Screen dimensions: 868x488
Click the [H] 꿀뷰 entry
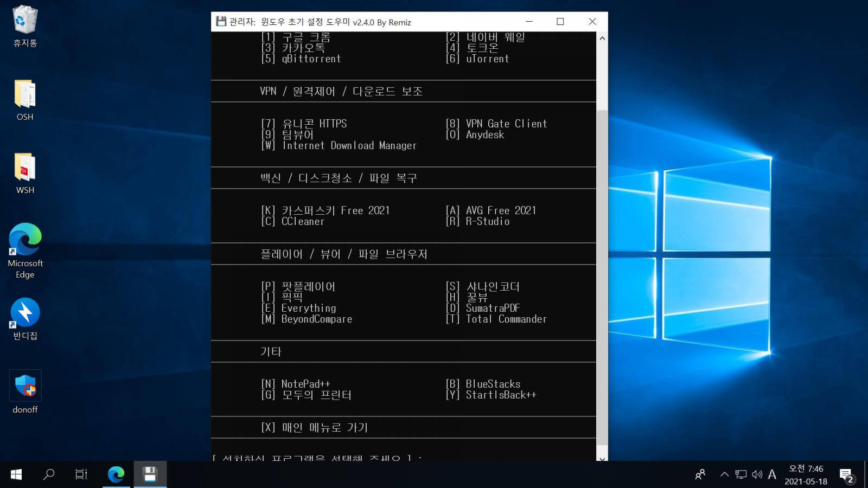(467, 297)
